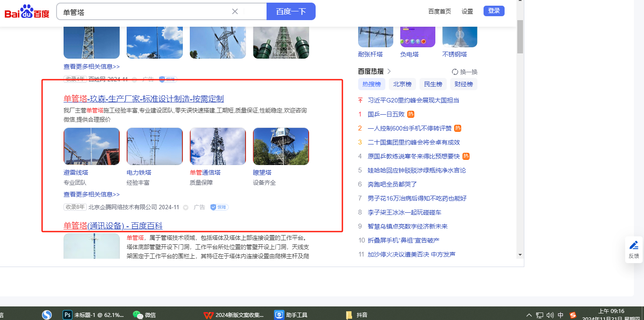
Task: Open hot search 一人控制600台手机不停转评赞
Action: tap(409, 128)
